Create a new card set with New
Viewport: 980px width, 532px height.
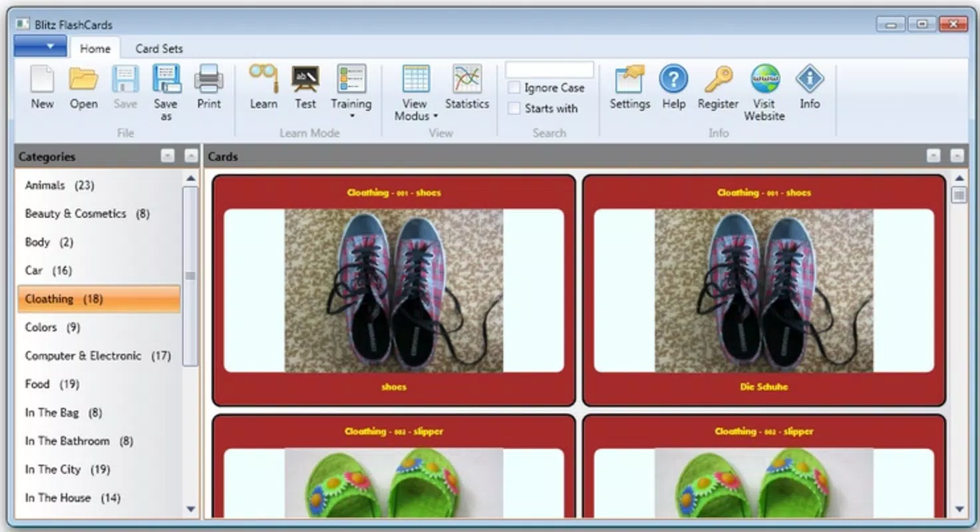point(42,87)
